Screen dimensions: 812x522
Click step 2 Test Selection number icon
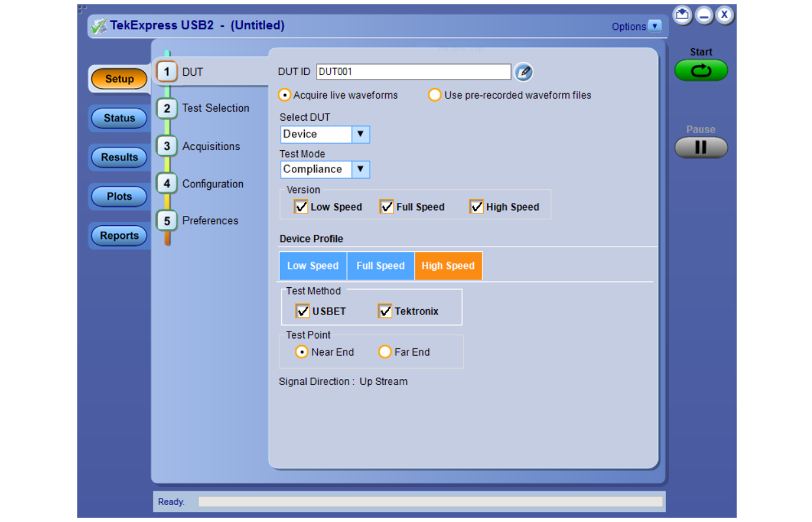tap(167, 108)
